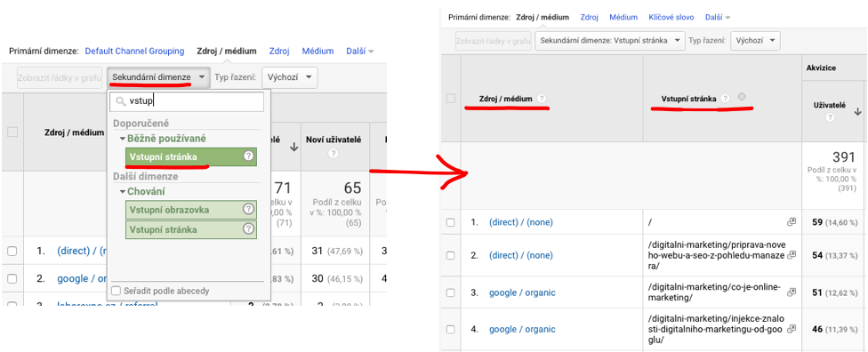
Task: Click Vstupní stránka column header text
Action: [x=688, y=99]
